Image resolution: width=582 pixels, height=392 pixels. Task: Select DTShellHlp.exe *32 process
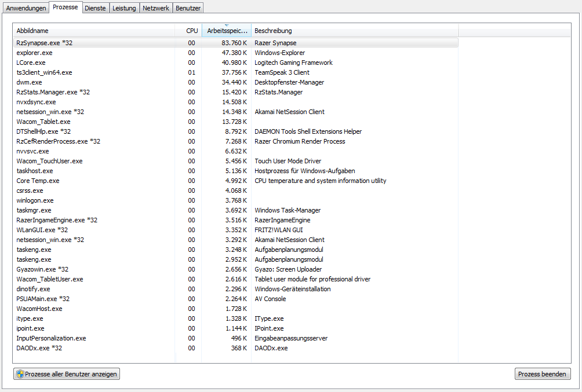tap(236, 131)
